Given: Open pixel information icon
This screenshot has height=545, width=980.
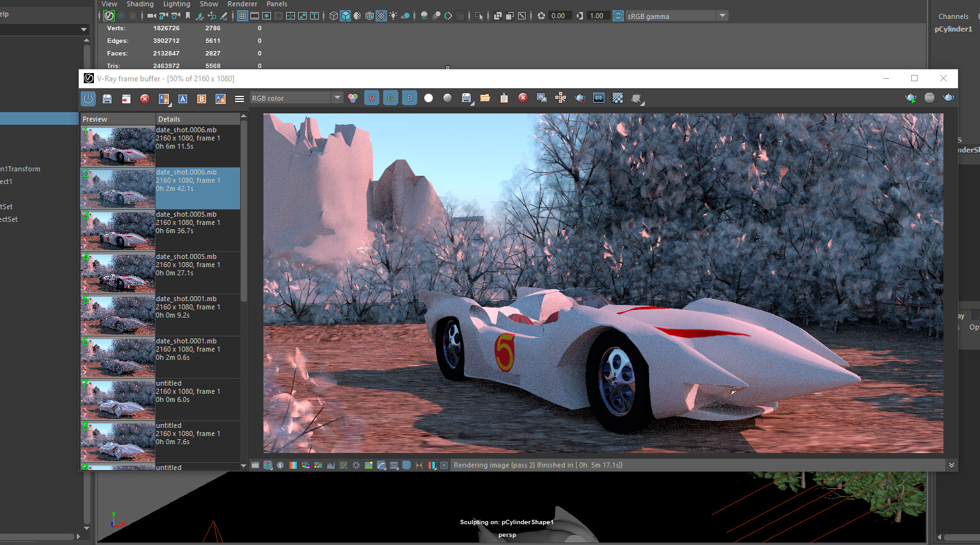Looking at the screenshot, I should tap(280, 465).
